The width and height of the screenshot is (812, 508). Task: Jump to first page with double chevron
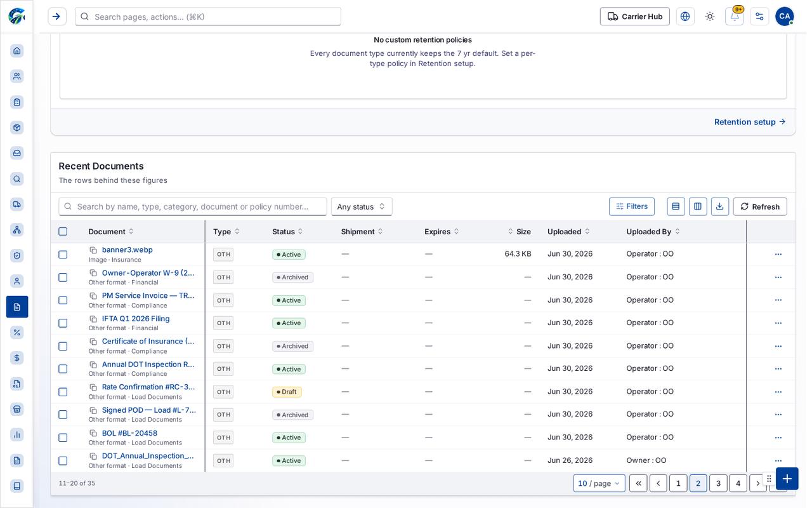coord(638,483)
